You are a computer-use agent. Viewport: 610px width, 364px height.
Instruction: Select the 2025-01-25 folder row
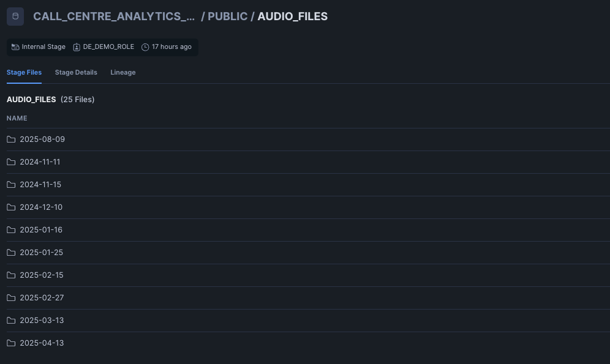(42, 252)
